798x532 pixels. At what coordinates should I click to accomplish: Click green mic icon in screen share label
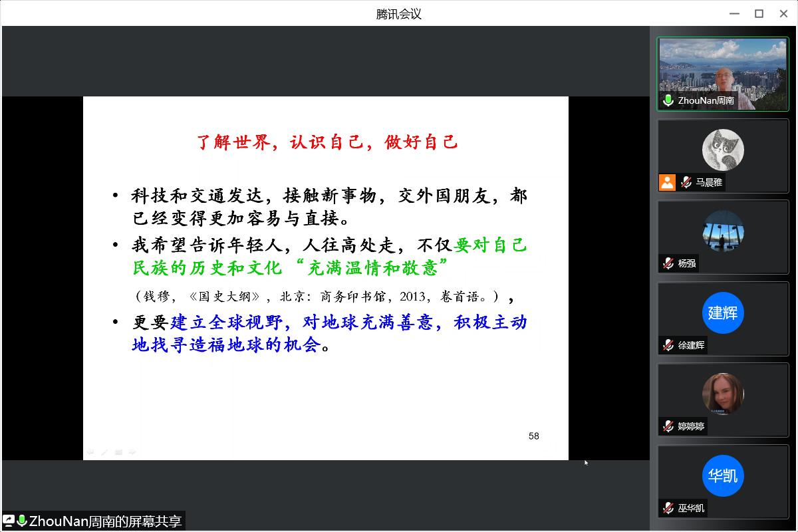pyautogui.click(x=22, y=521)
